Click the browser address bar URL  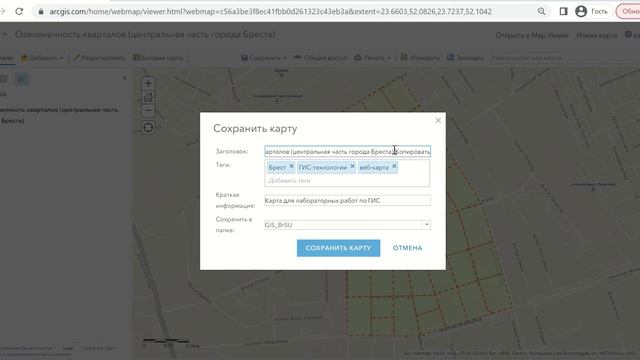(x=271, y=11)
